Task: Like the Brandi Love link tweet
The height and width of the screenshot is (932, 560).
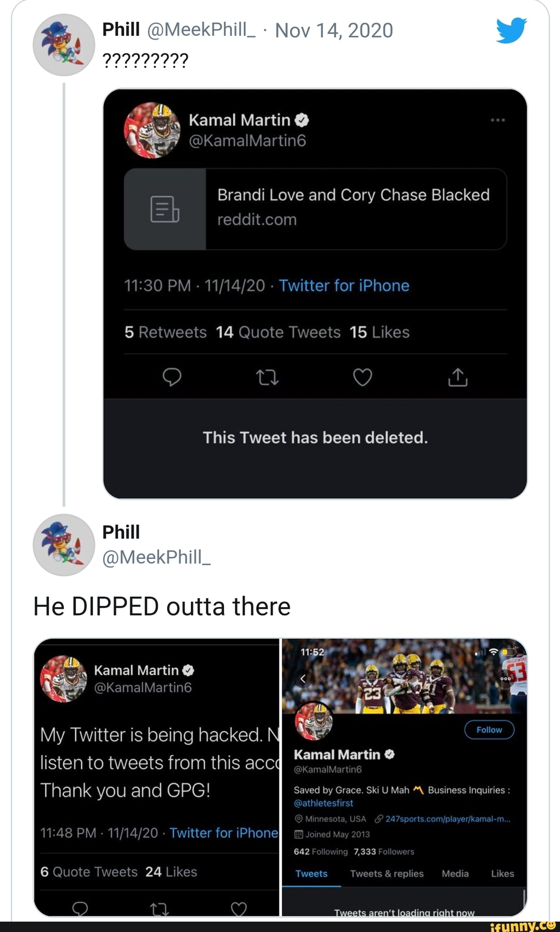Action: [362, 377]
